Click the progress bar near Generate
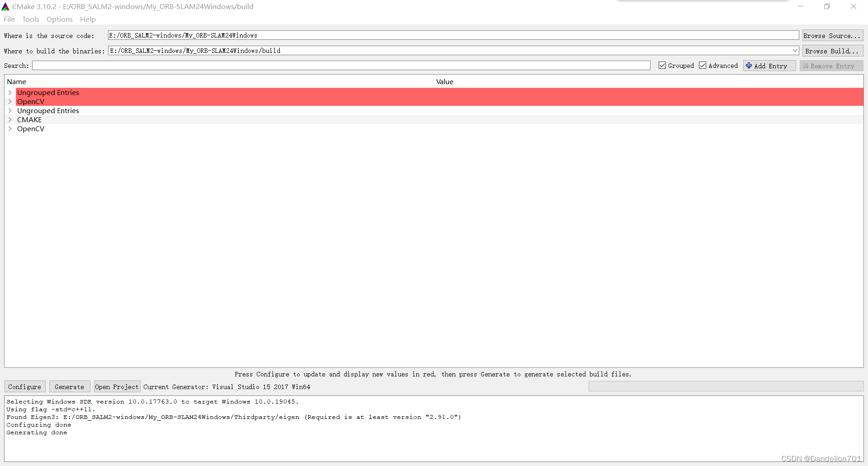This screenshot has width=868, height=466. (726, 386)
